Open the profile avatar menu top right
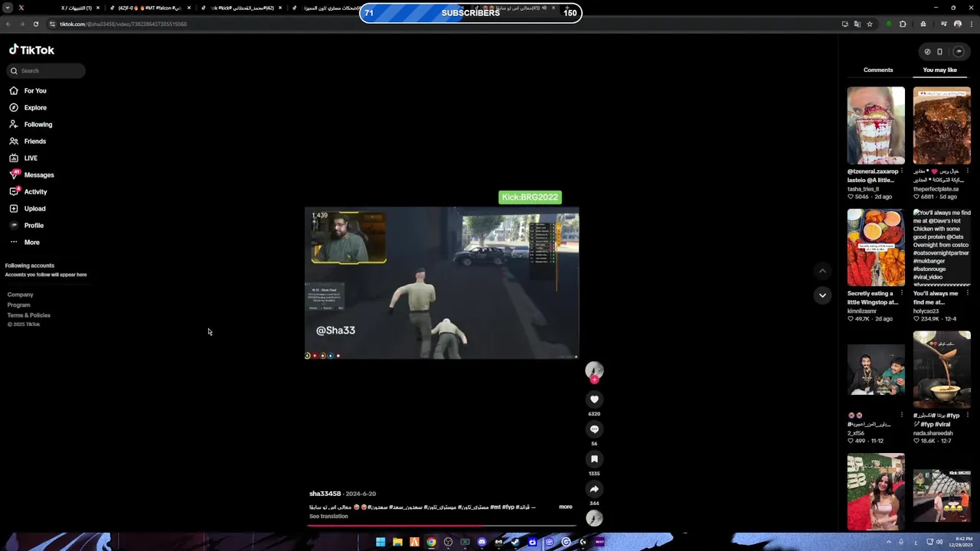The height and width of the screenshot is (551, 980). 959,51
